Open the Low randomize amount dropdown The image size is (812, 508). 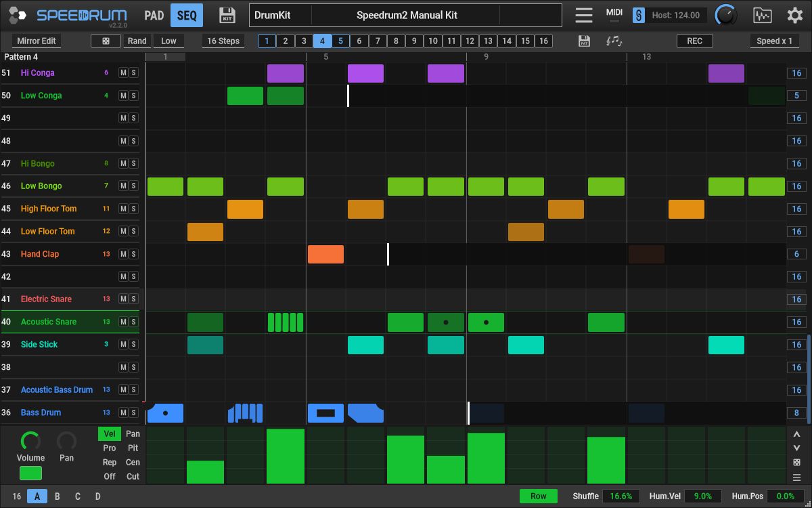pyautogui.click(x=168, y=41)
